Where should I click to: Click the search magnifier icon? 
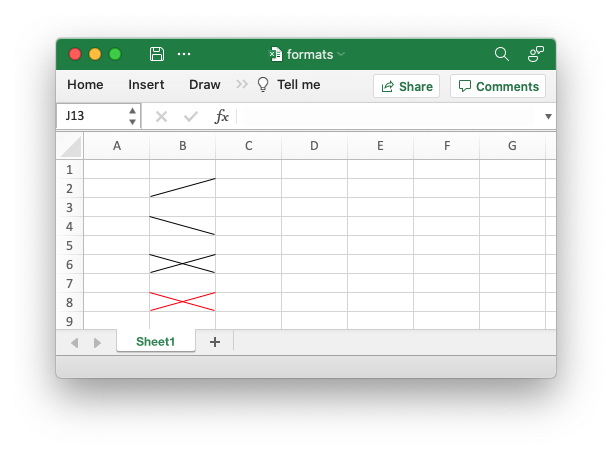click(x=502, y=54)
